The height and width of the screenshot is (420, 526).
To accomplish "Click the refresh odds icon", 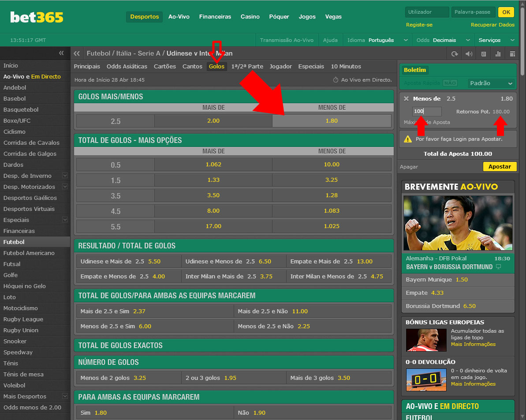I will (x=455, y=54).
